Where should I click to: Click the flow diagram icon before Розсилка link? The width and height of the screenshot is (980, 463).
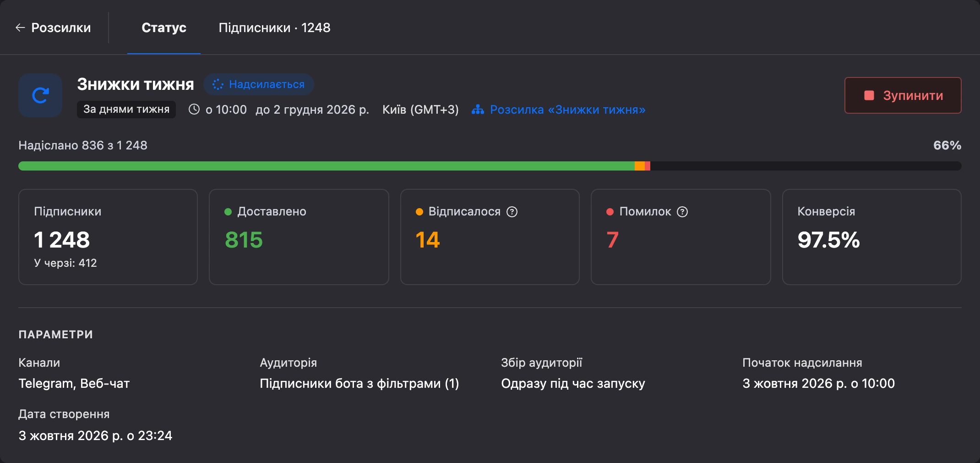478,110
